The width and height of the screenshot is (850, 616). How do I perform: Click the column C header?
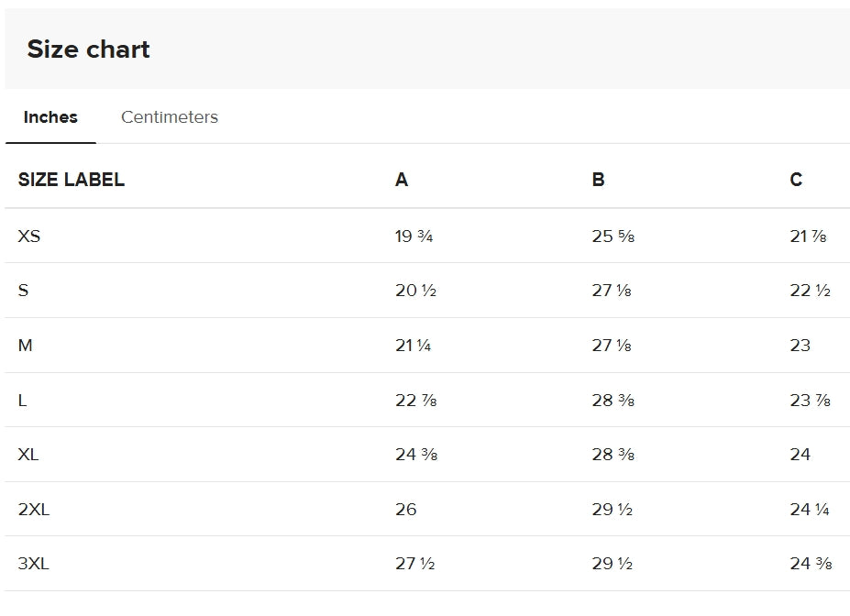point(797,180)
